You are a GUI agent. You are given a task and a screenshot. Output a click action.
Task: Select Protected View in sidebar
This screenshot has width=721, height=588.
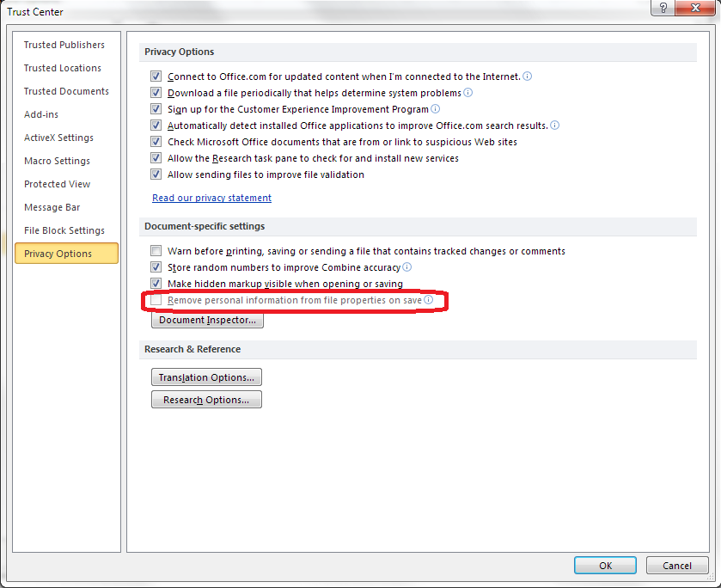point(57,184)
